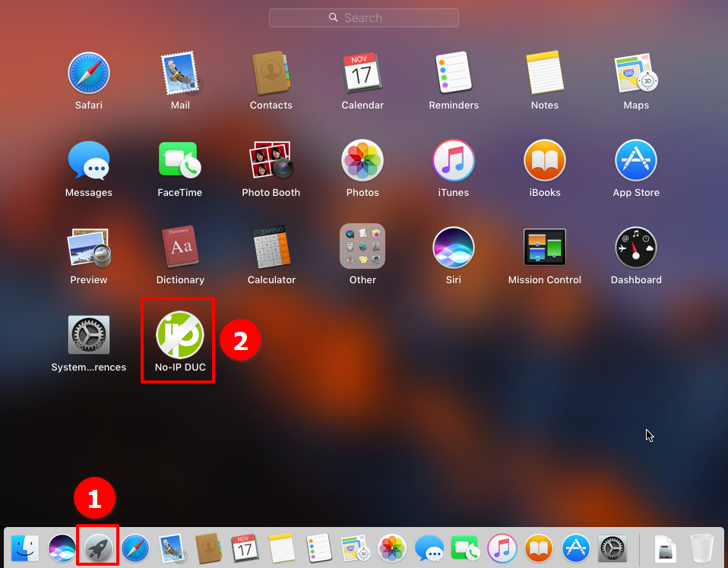Image resolution: width=728 pixels, height=568 pixels.
Task: Click the Search field at the top
Action: click(363, 17)
